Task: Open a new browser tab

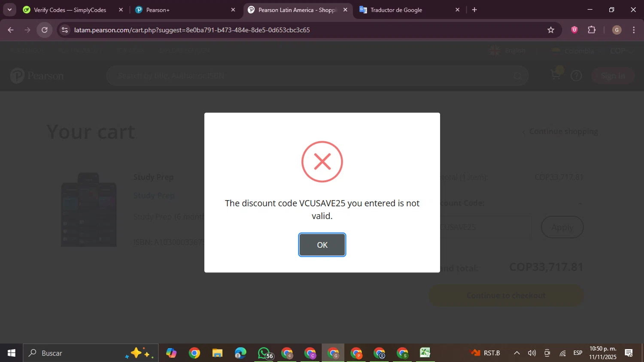Action: pyautogui.click(x=474, y=10)
